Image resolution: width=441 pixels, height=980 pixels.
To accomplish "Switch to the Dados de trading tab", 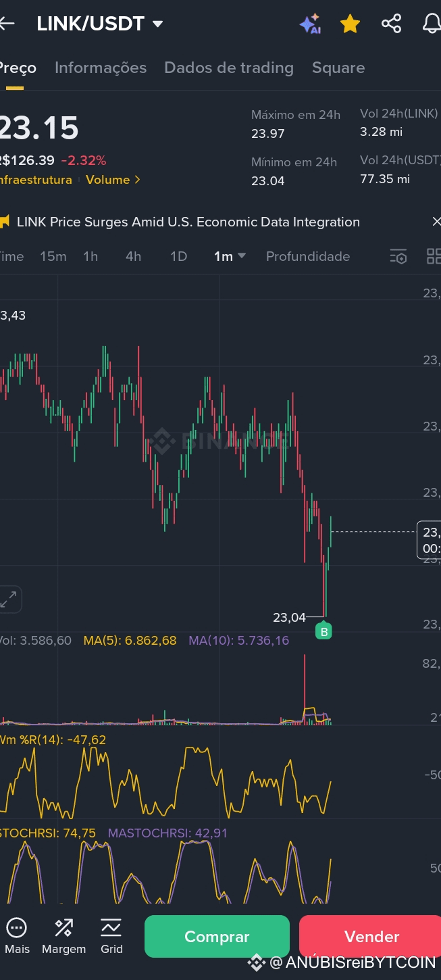I will [x=229, y=68].
